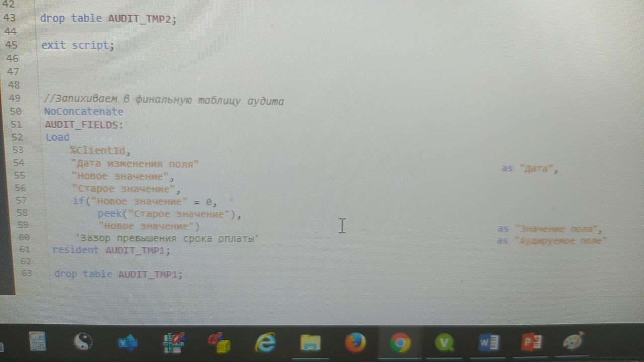The height and width of the screenshot is (362, 644).
Task: Click the alias as "Значение поля"
Action: click(550, 229)
